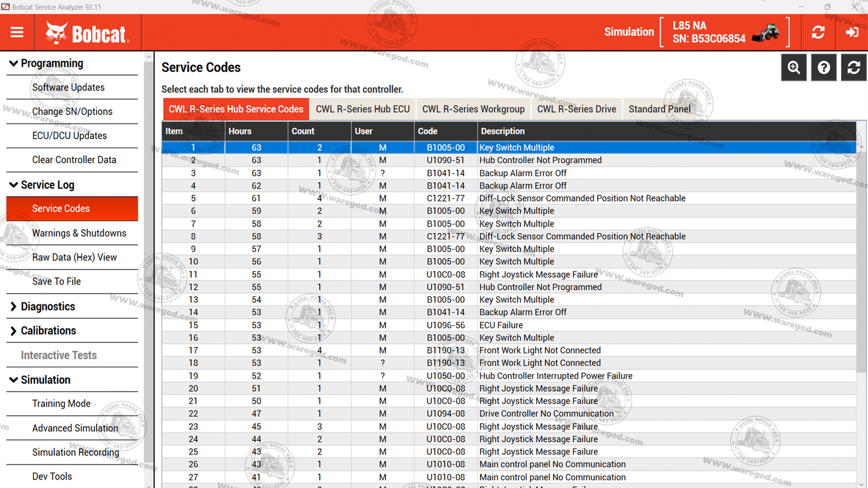The width and height of the screenshot is (868, 488).
Task: Select Hub Controller Interrupted Power Failure row
Action: [509, 376]
